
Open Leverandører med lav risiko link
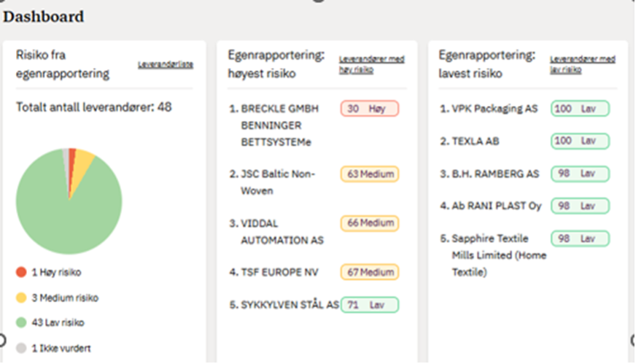[582, 64]
